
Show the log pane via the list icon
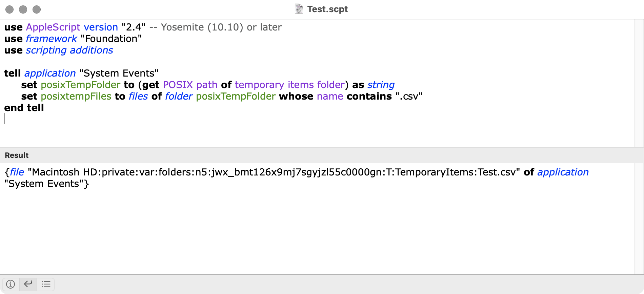46,284
